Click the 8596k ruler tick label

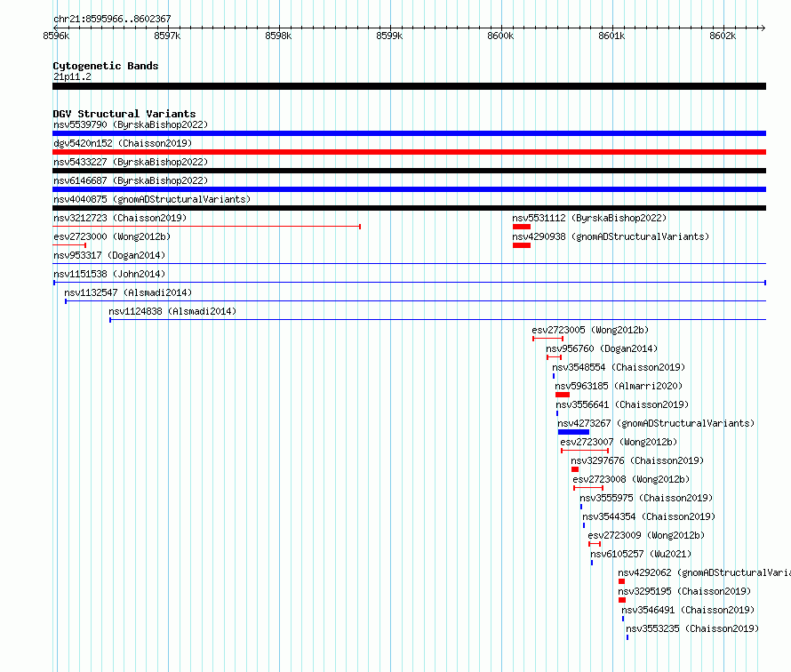point(56,36)
